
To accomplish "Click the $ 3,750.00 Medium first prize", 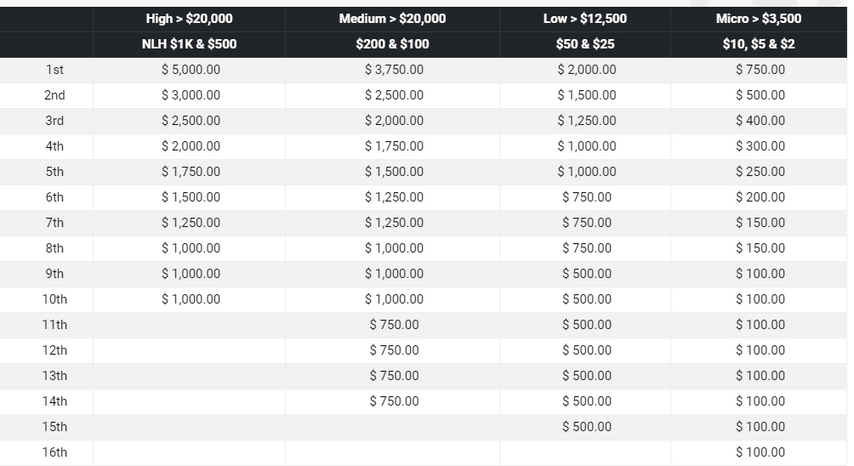I will [x=394, y=70].
